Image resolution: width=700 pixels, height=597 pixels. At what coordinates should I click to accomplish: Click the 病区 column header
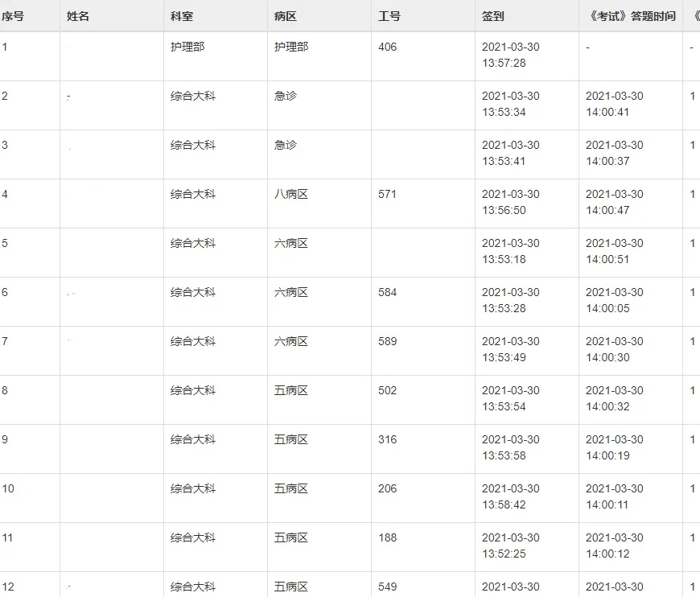click(286, 16)
